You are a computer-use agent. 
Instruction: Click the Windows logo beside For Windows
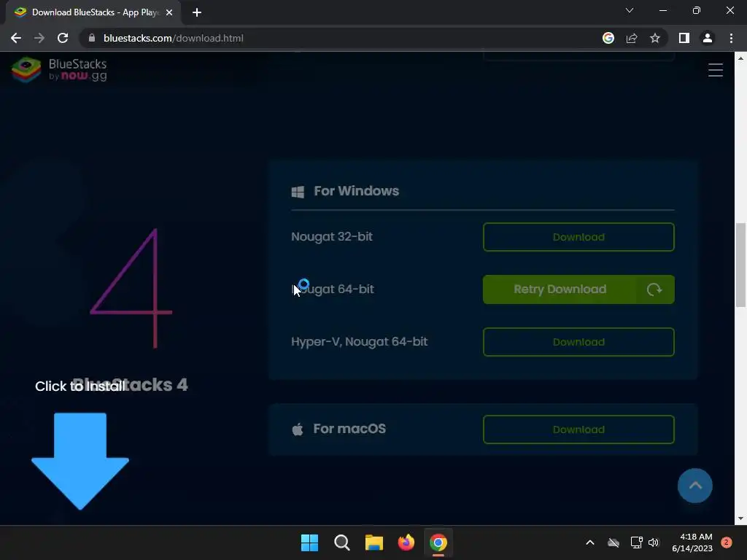click(x=298, y=192)
